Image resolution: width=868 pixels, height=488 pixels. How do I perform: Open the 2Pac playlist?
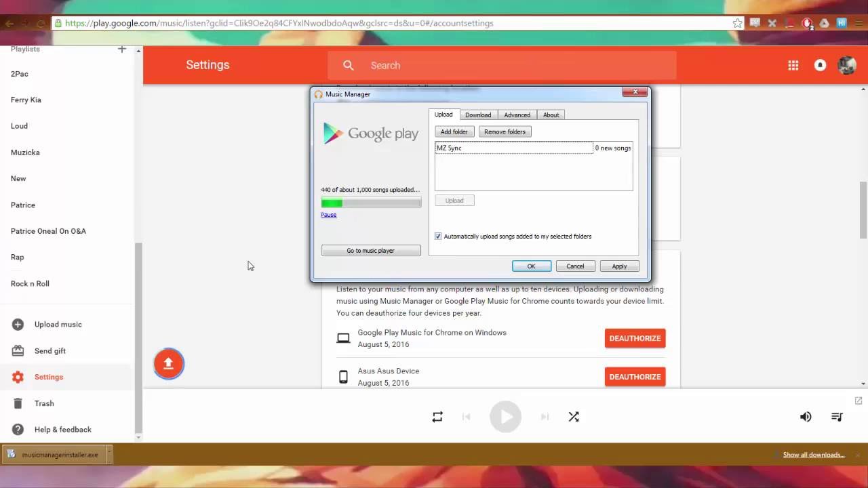(x=20, y=74)
